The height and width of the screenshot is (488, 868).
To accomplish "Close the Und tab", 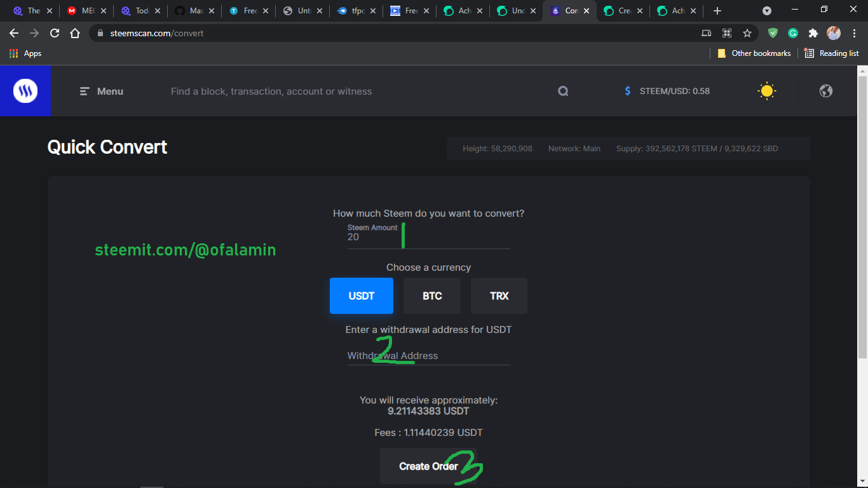I will click(534, 11).
